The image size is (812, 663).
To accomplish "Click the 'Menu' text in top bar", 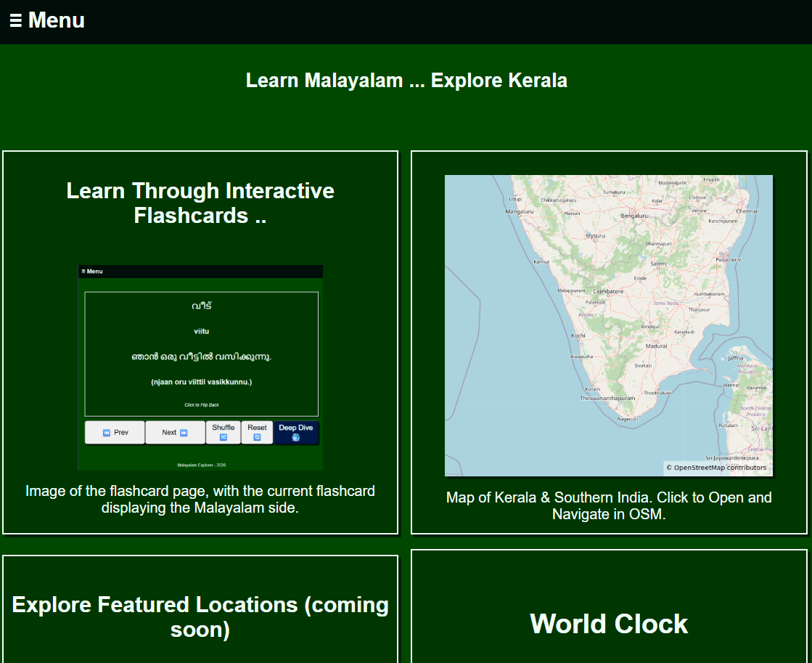I will [56, 20].
